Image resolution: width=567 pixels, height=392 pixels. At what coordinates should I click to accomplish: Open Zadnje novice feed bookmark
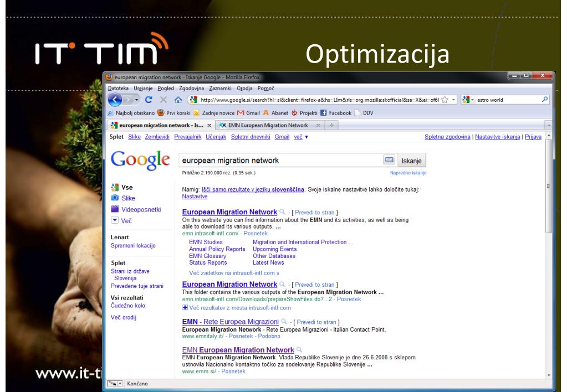(214, 113)
